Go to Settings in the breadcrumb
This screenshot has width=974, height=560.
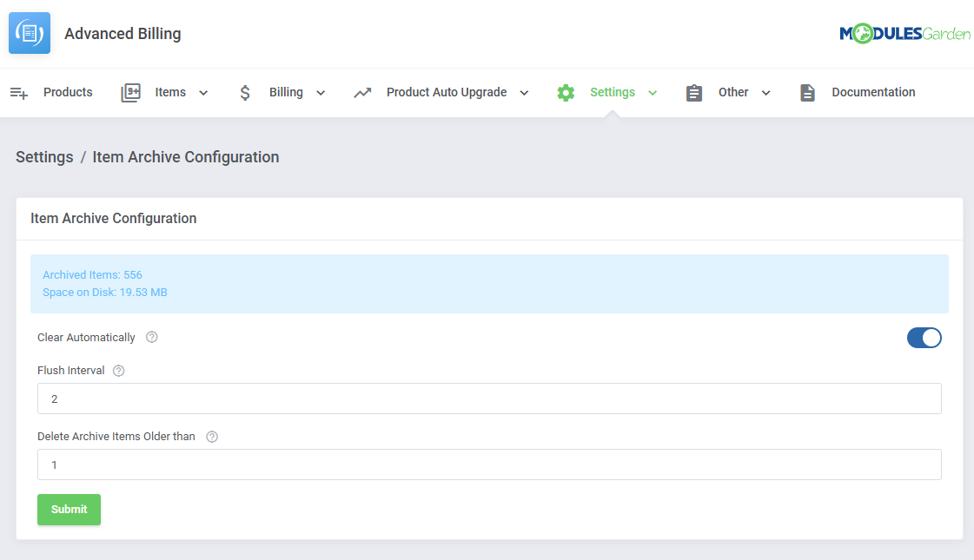pyautogui.click(x=44, y=157)
